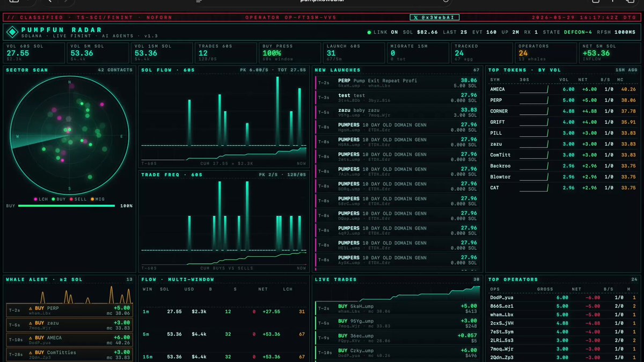
Task: Select operator wham..Lbx in Top Operators
Action: [x=564, y=314]
